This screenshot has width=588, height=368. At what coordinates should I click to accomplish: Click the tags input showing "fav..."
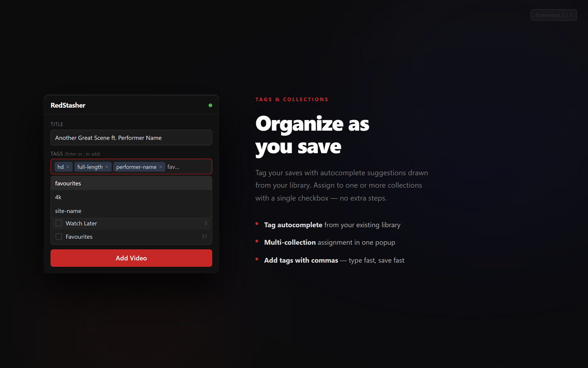coord(174,167)
